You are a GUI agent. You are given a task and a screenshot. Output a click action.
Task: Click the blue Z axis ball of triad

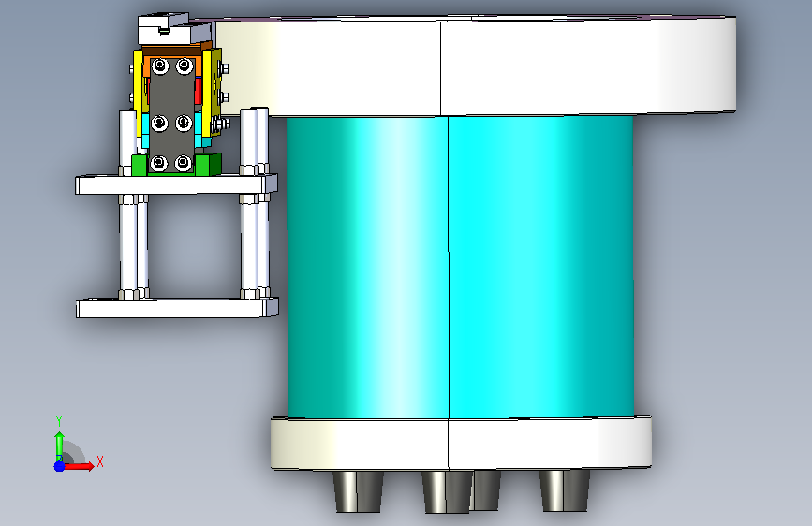(x=59, y=466)
